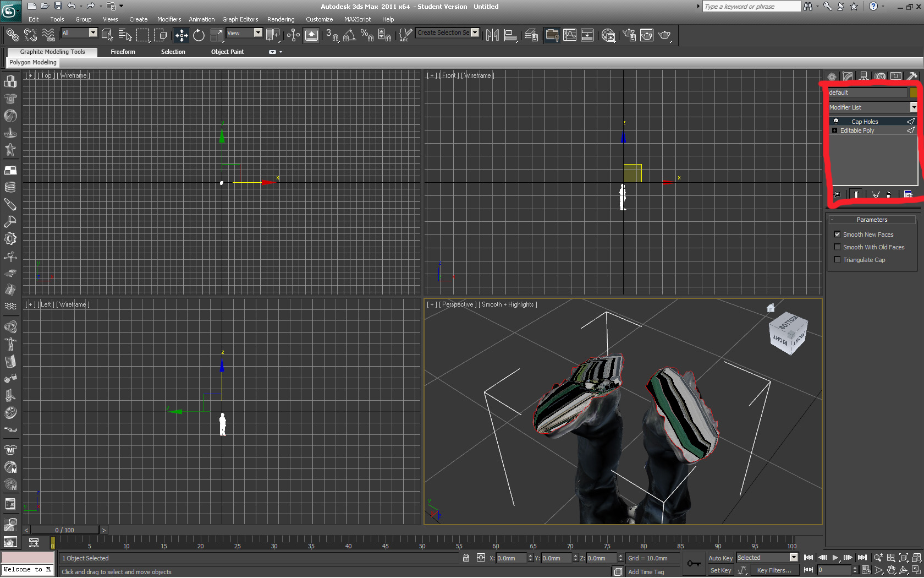The width and height of the screenshot is (924, 578).
Task: Activate Select and Move tool
Action: [182, 35]
